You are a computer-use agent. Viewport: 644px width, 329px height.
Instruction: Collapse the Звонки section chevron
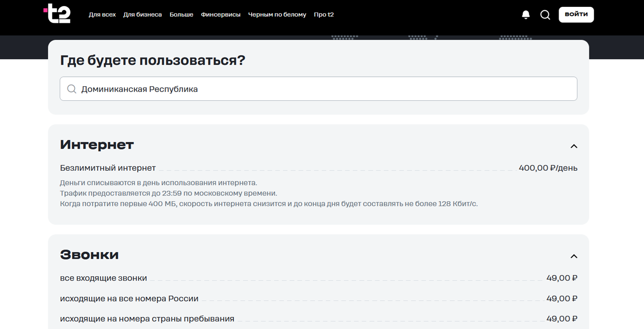click(x=574, y=257)
